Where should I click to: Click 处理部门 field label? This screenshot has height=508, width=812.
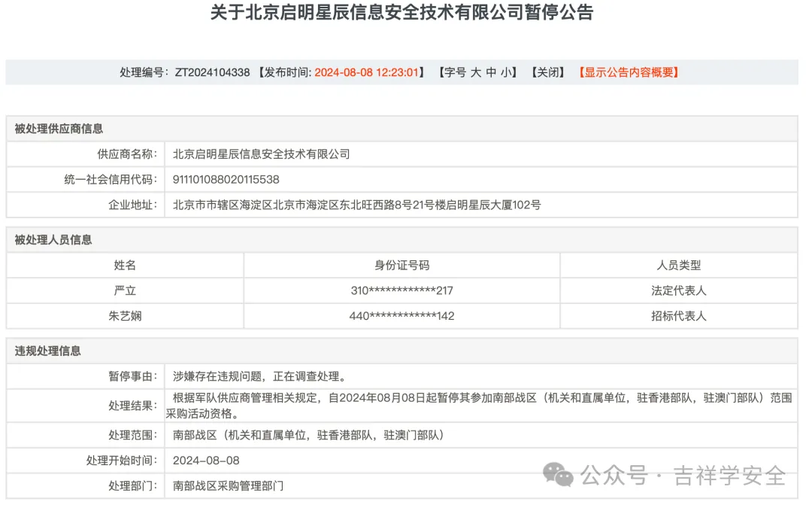132,485
